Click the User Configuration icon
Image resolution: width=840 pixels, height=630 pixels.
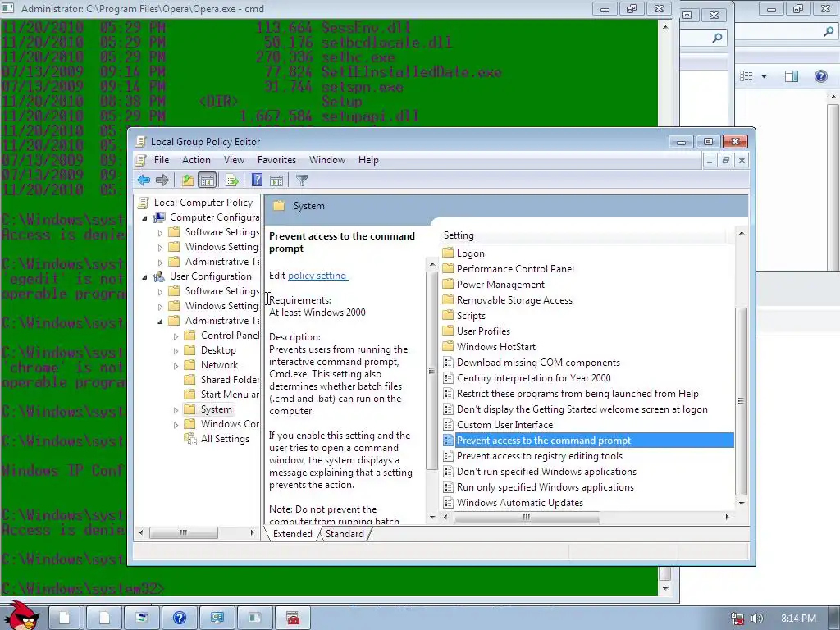pos(159,276)
